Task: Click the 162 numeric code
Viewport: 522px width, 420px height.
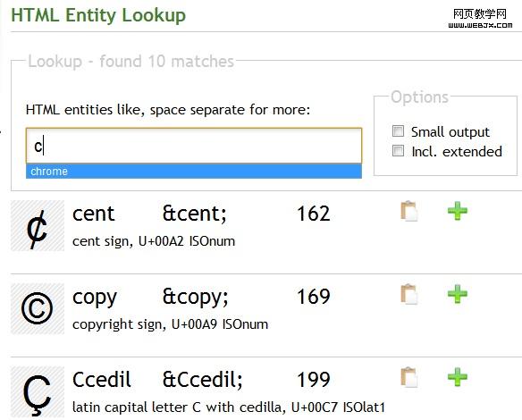Action: [x=314, y=214]
